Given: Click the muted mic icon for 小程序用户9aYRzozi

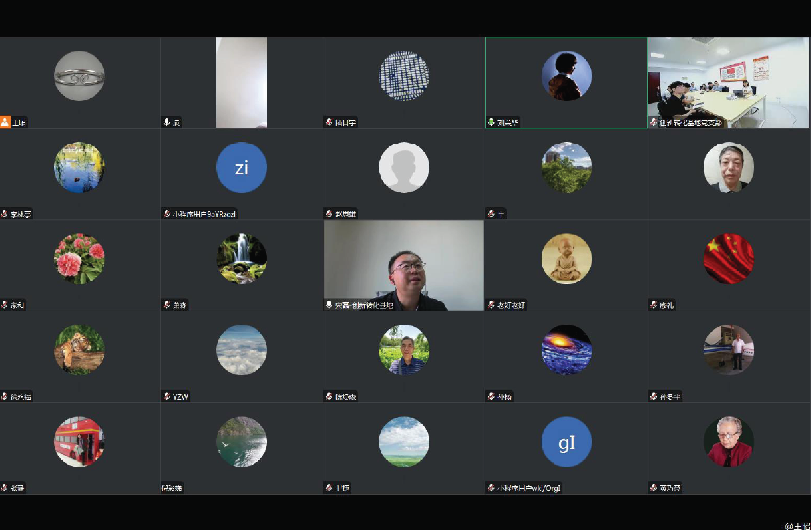Looking at the screenshot, I should pyautogui.click(x=167, y=214).
